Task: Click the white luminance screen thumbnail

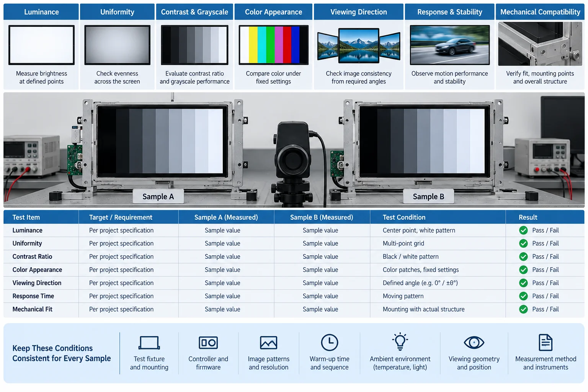Action: click(41, 45)
